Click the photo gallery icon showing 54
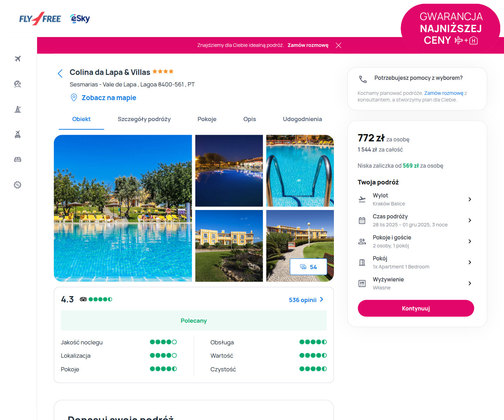 point(308,267)
